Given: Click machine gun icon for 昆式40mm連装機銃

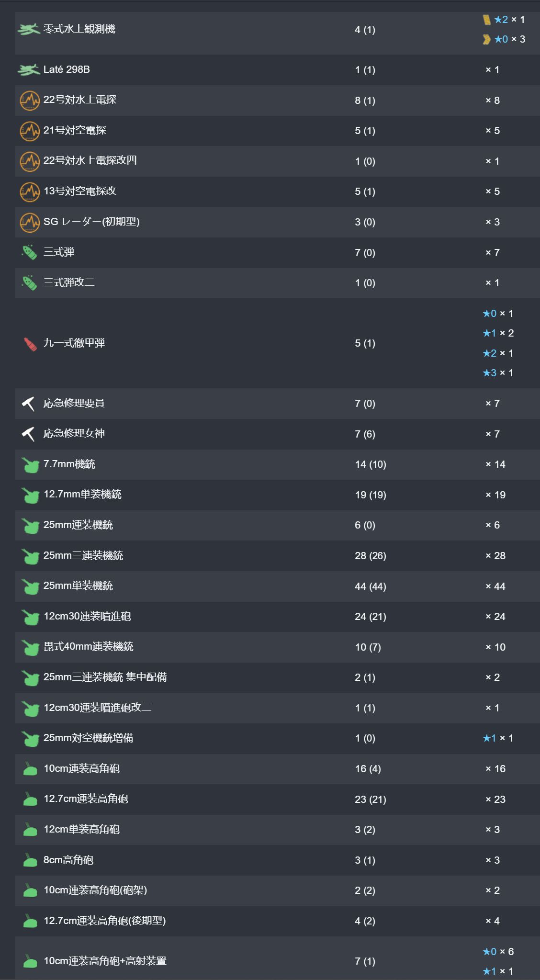Looking at the screenshot, I should [x=30, y=648].
